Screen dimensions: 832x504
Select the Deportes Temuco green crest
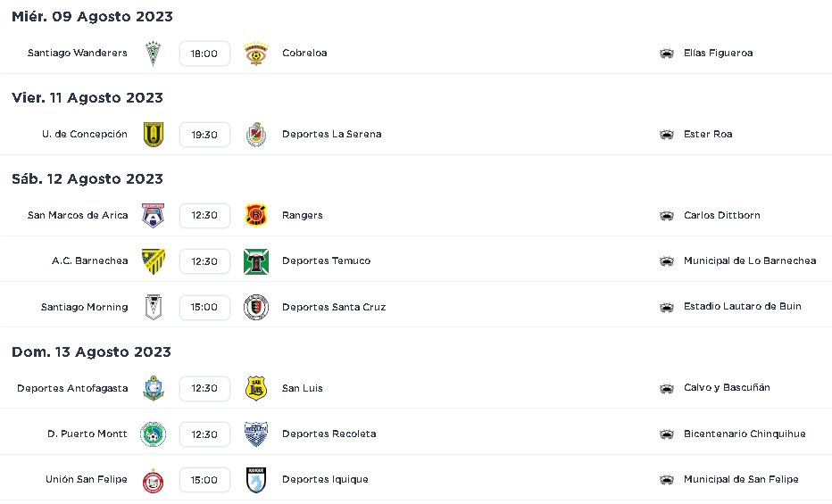coord(255,261)
